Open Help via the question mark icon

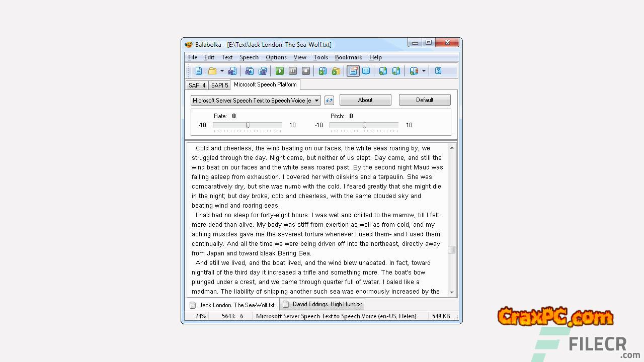(x=438, y=71)
